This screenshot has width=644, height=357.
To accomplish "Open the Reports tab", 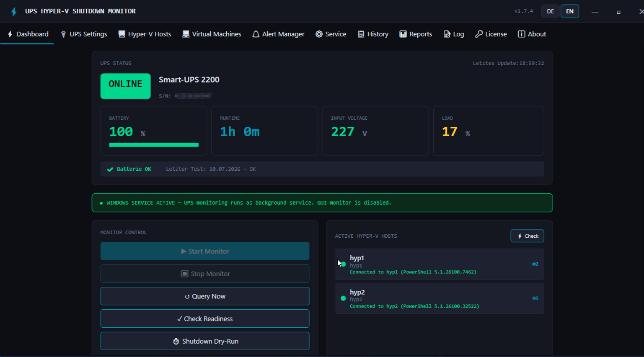I will click(416, 34).
